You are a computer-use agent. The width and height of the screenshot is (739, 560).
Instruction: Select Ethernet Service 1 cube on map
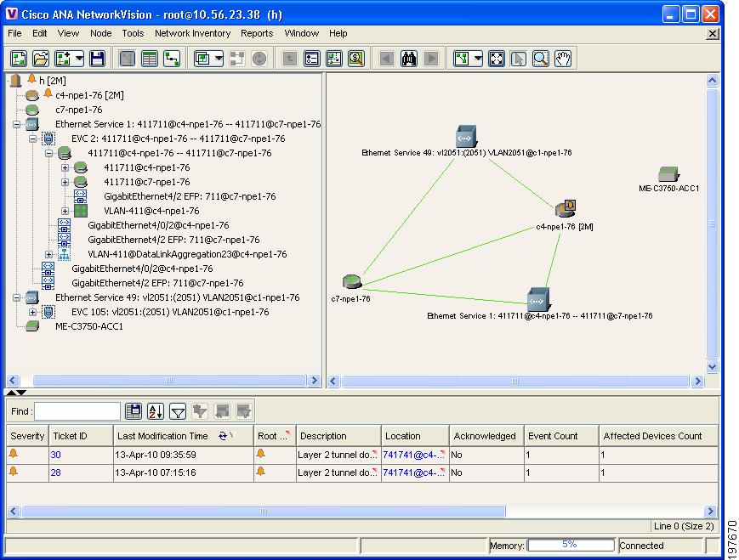coord(538,298)
